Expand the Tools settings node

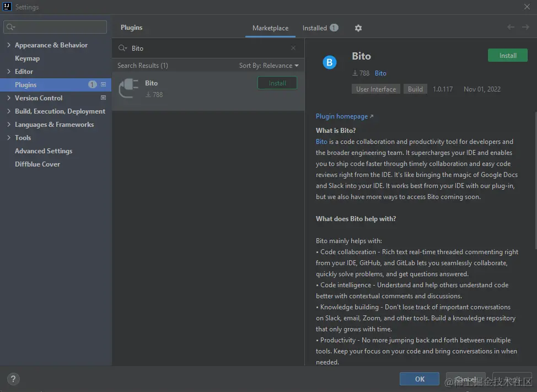pos(9,138)
